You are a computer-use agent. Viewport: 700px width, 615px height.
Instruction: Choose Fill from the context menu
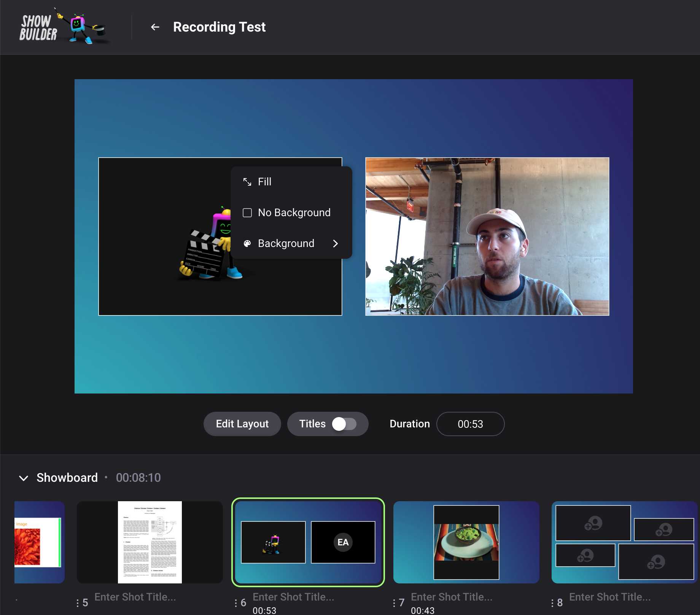[x=291, y=182]
